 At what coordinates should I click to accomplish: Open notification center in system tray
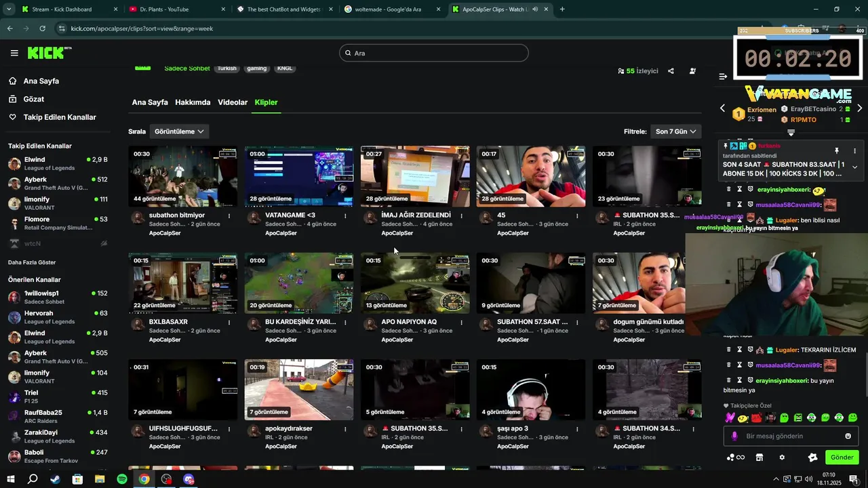854,479
